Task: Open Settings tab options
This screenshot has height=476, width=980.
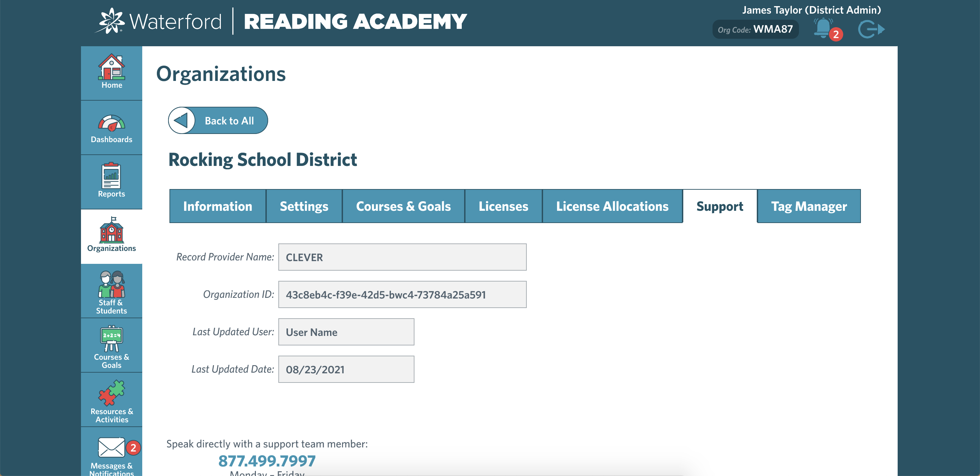Action: (304, 205)
